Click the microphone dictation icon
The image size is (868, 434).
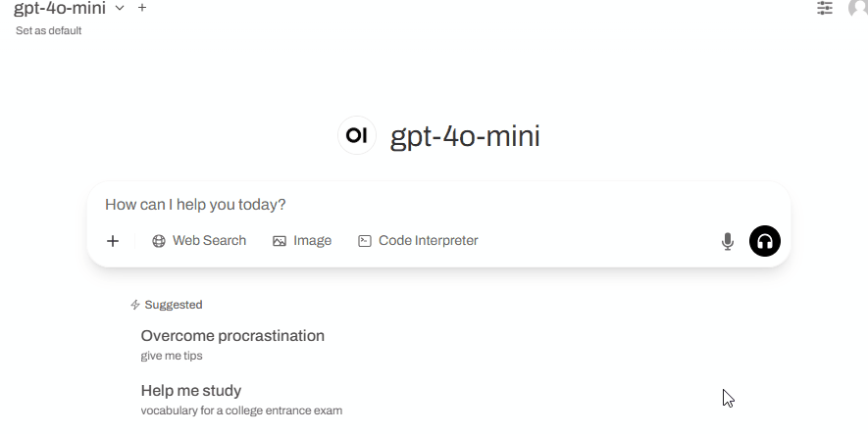(x=728, y=241)
